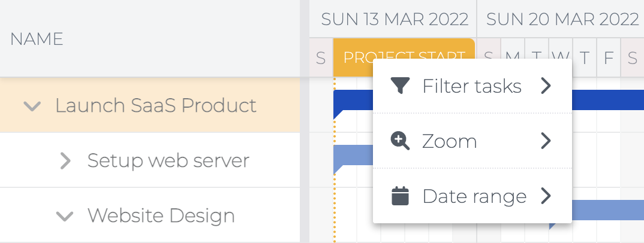Click the PROJECT START milestone marker
Viewport: 644px width, 243px height.
(404, 57)
